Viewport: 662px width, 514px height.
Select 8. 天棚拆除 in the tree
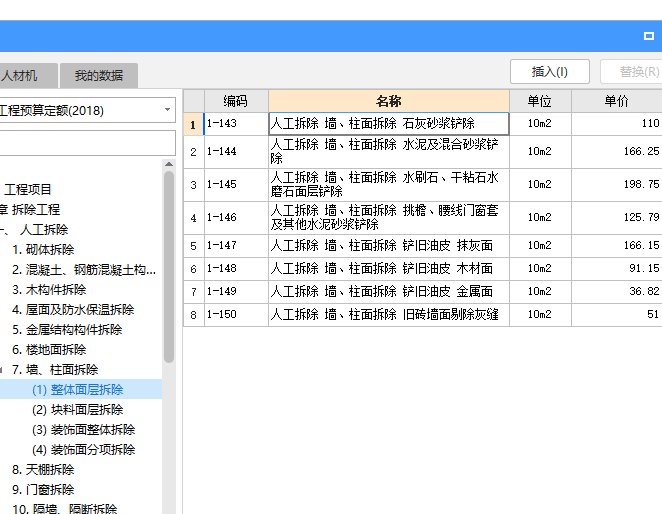coord(43,469)
